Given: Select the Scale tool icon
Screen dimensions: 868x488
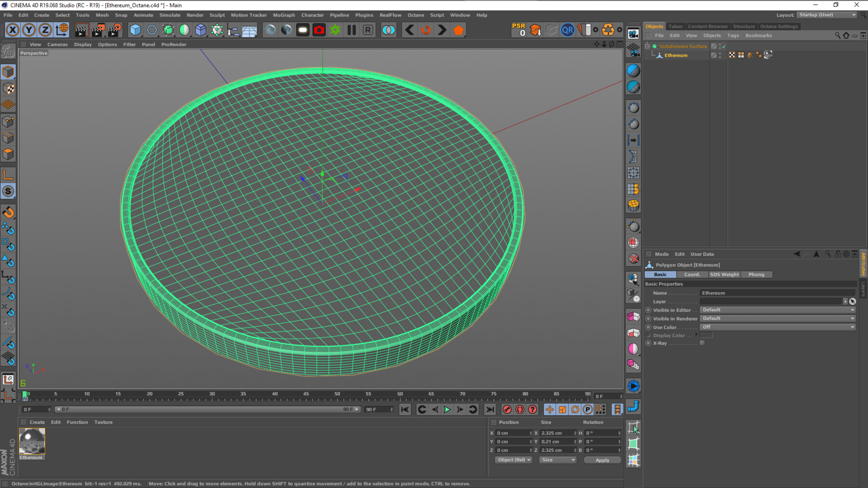Looking at the screenshot, I should point(8,191).
